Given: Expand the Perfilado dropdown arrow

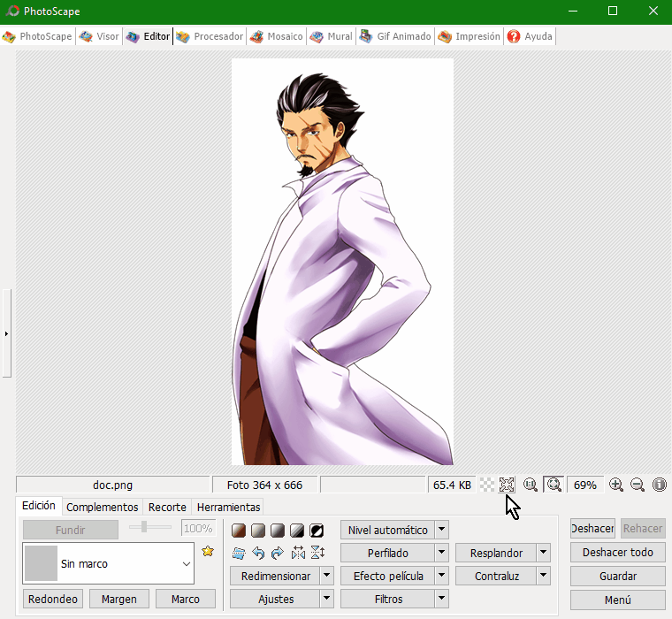Looking at the screenshot, I should [x=442, y=553].
